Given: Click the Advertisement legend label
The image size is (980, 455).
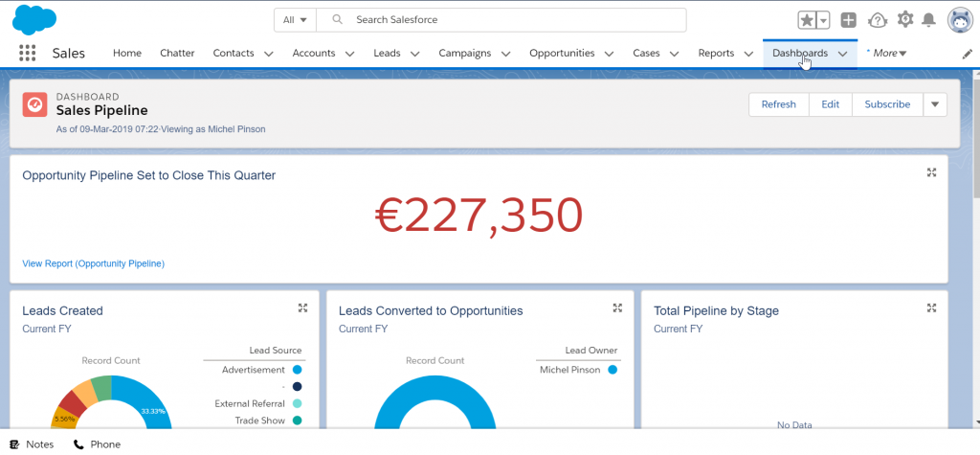Looking at the screenshot, I should (253, 370).
